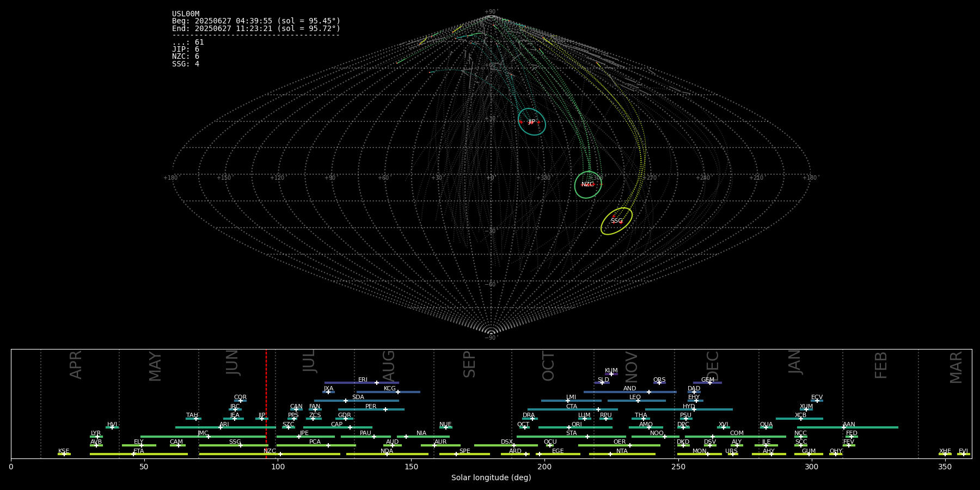Click the SPE shower label in the timeline
980x490 pixels.
[464, 451]
